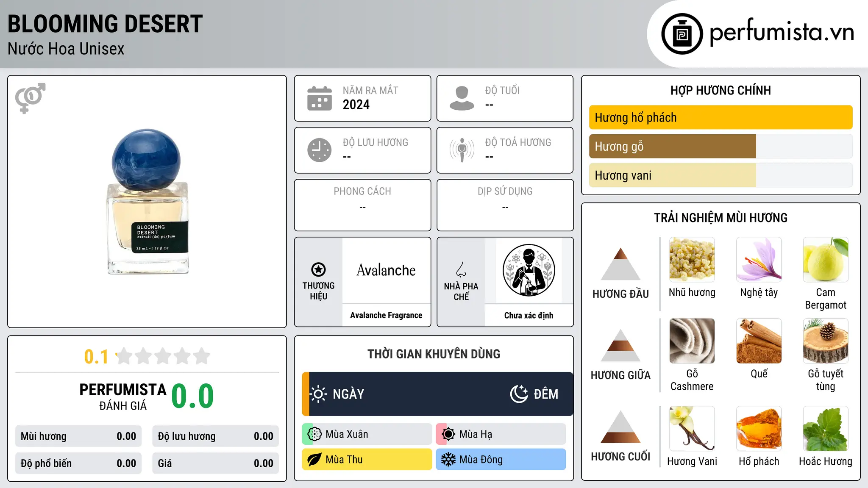
Task: Select the Quế cinnamon note image
Action: (759, 341)
